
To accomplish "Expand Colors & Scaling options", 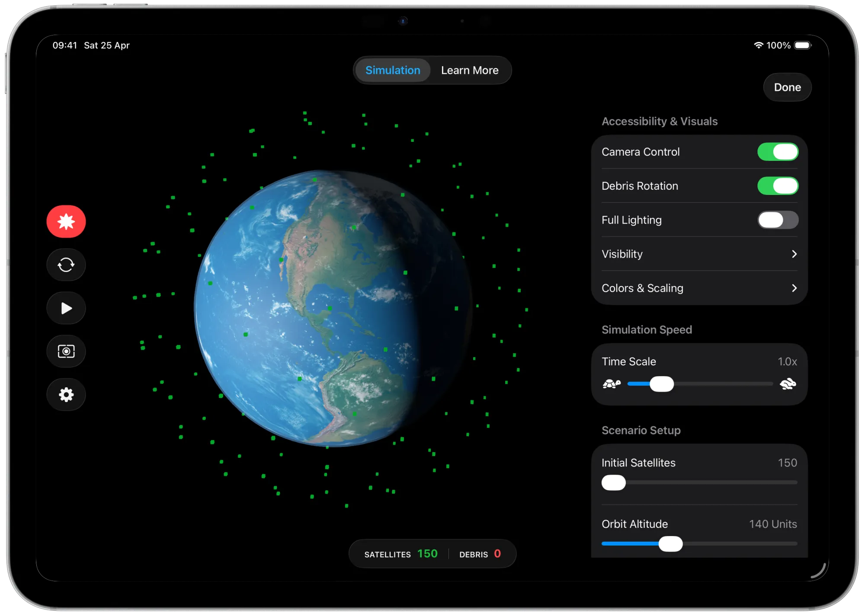I will [794, 288].
